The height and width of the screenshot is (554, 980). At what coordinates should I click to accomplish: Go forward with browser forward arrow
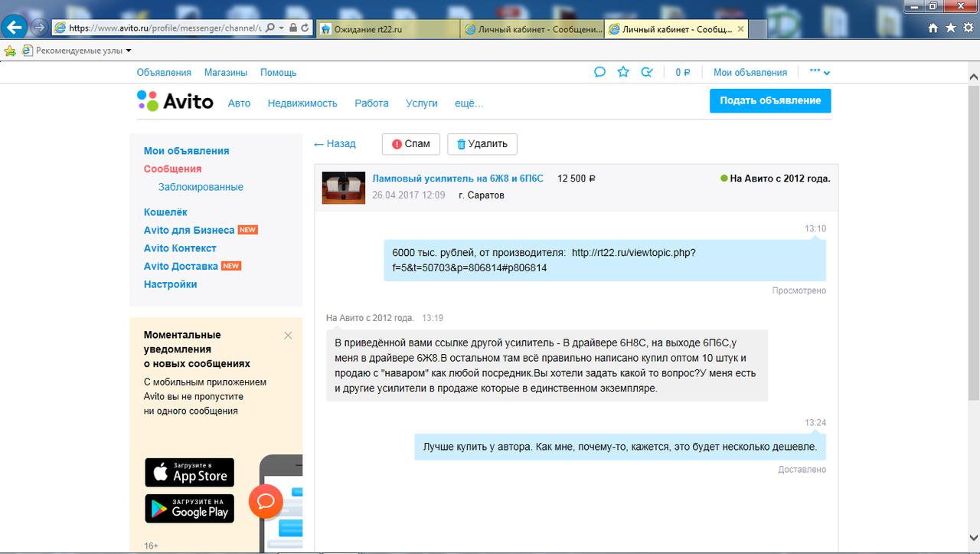pyautogui.click(x=39, y=28)
